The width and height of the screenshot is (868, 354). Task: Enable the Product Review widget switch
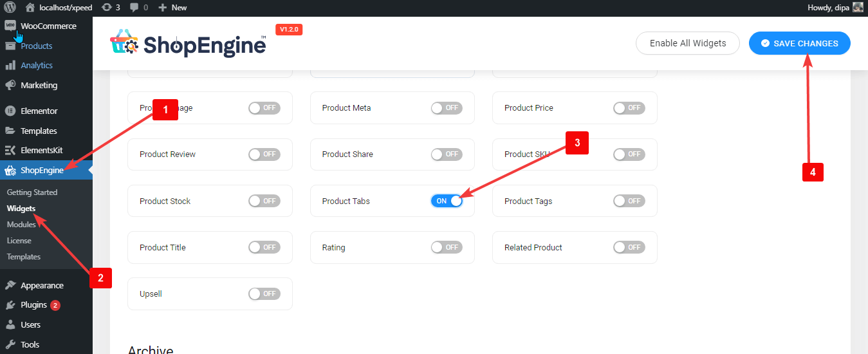tap(264, 154)
